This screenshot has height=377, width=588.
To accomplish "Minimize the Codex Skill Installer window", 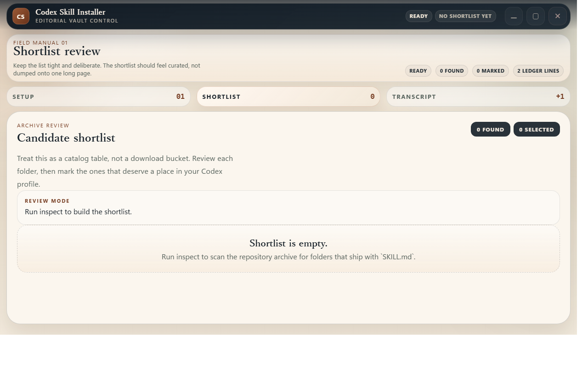I will [514, 16].
